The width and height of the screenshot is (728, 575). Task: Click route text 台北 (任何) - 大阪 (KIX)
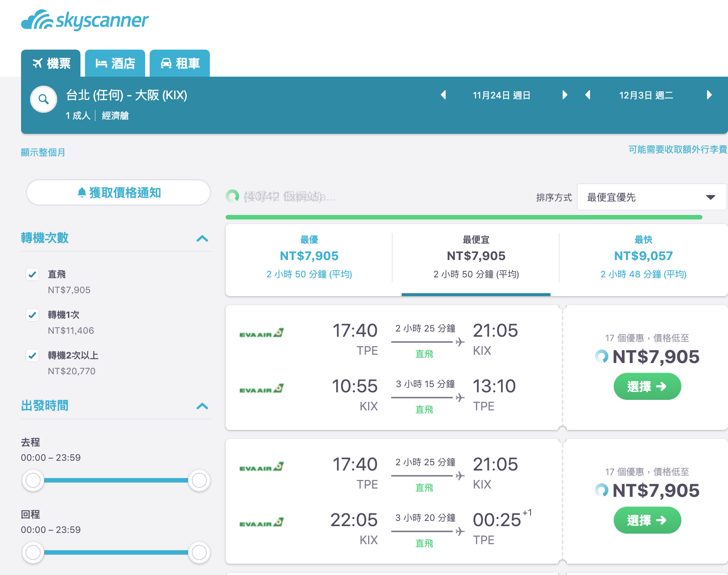pyautogui.click(x=127, y=95)
